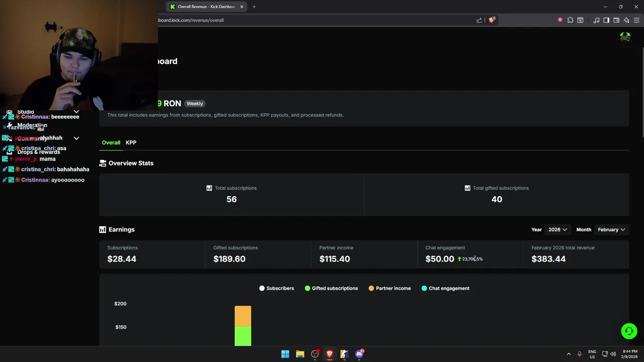
Task: Switch to the Overall tab
Action: click(111, 142)
